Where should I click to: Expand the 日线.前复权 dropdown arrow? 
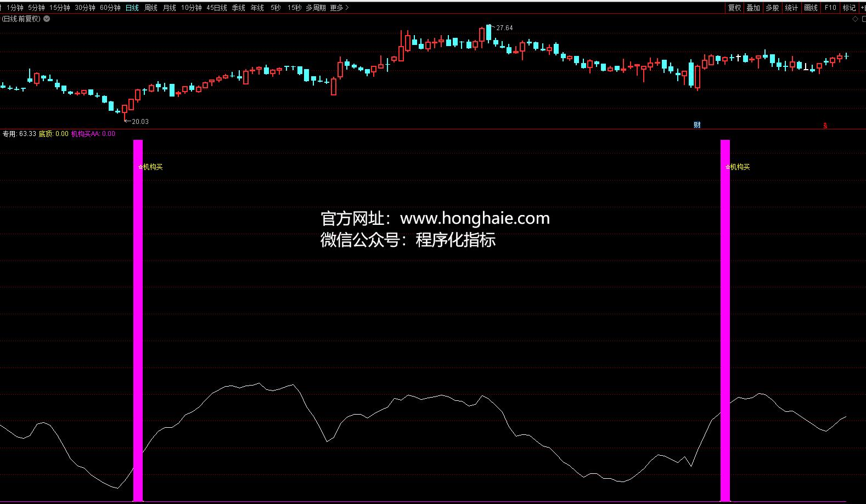coord(47,19)
